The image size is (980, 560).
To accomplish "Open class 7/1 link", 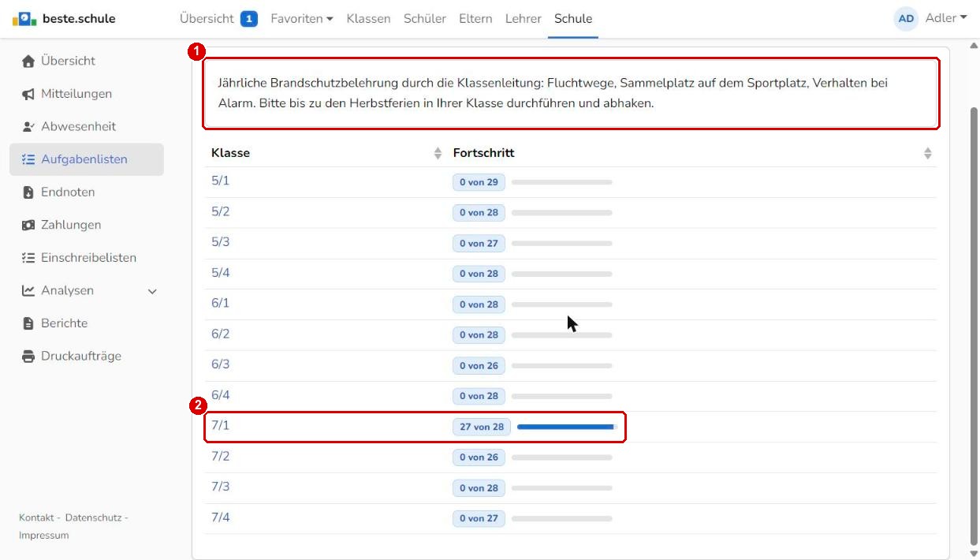I will [220, 425].
